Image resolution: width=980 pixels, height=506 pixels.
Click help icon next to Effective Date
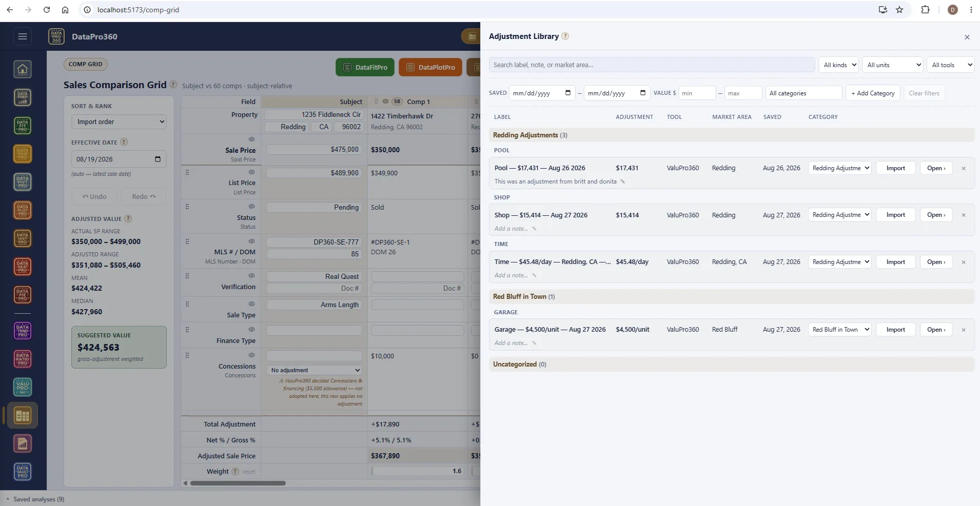(x=124, y=142)
